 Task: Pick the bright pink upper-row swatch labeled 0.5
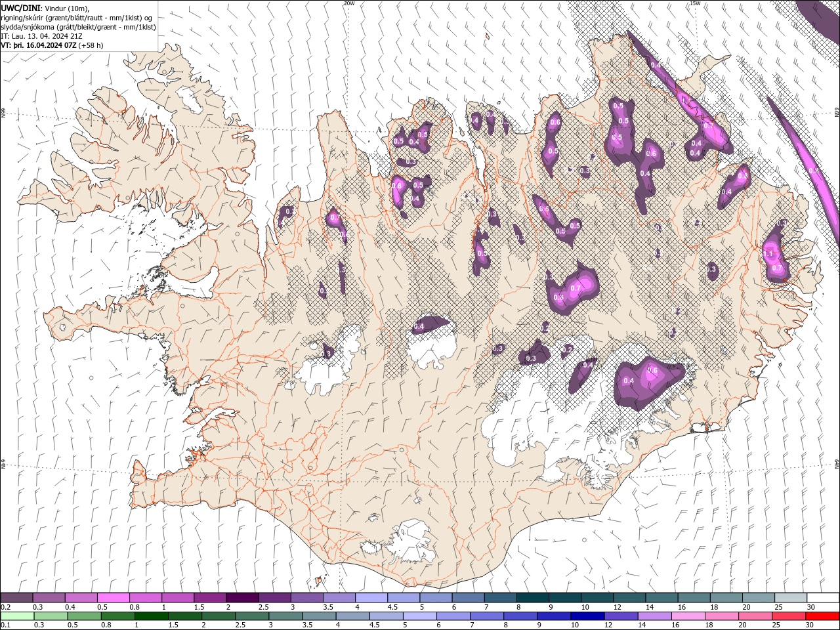click(113, 597)
